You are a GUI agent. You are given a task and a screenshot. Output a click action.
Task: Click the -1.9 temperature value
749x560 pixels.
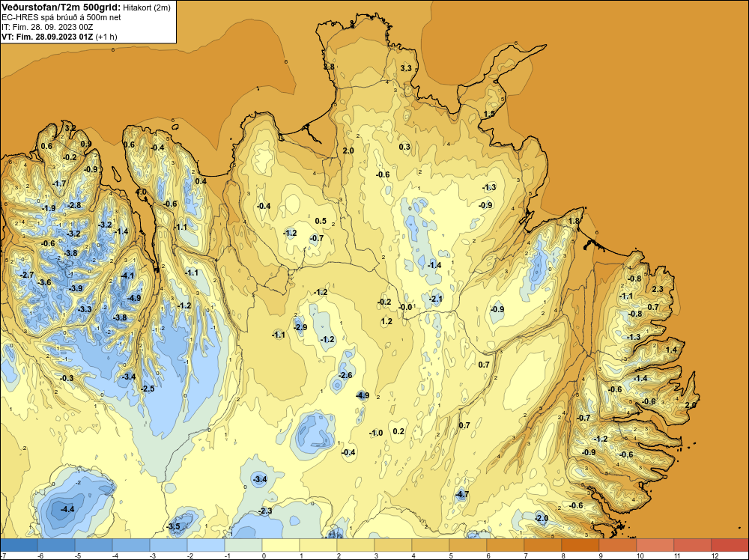click(x=49, y=208)
